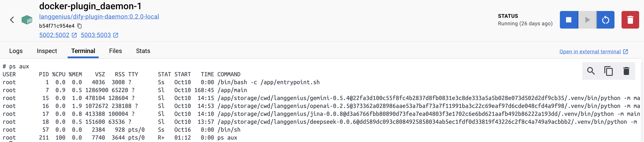View the container Files tab
This screenshot has width=644, height=142.
115,51
